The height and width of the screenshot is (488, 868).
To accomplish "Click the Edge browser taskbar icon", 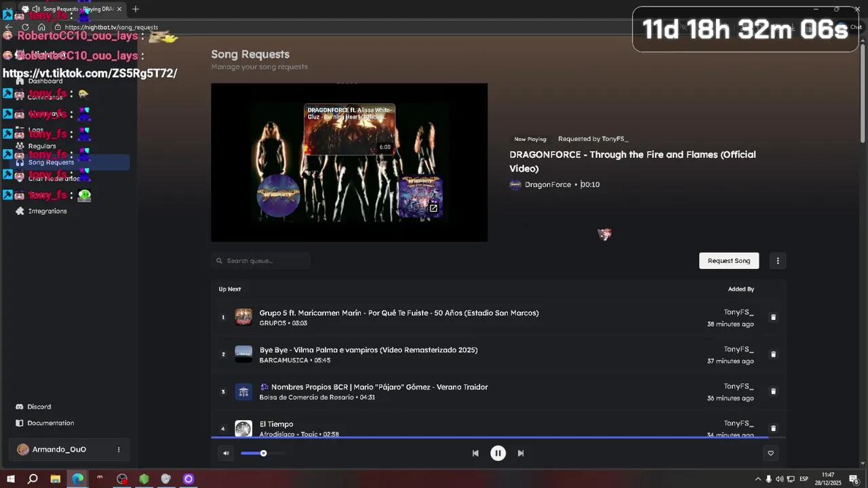I will click(78, 479).
